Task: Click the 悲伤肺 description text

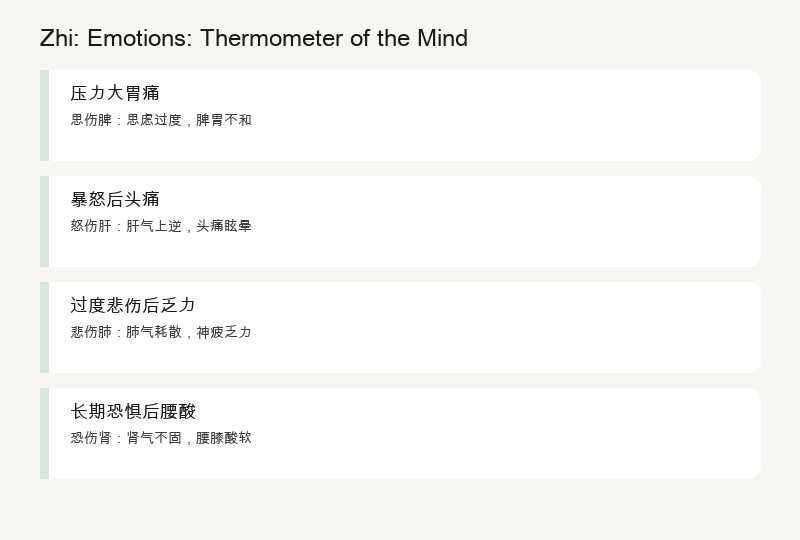Action: tap(161, 332)
